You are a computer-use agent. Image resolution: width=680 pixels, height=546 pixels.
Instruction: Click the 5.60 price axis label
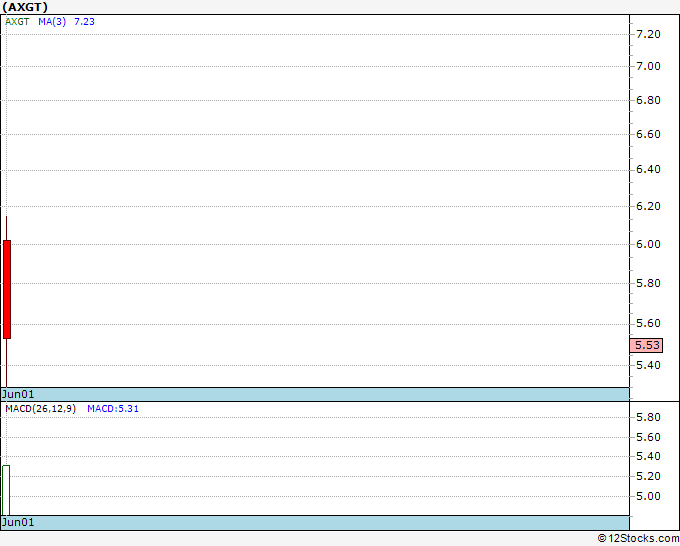click(648, 324)
